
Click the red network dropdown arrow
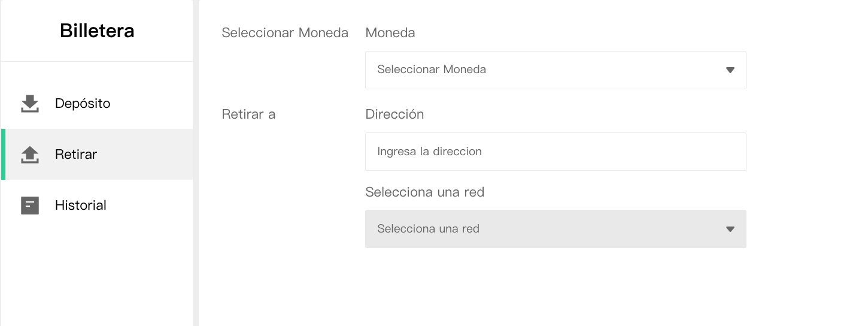pyautogui.click(x=730, y=229)
